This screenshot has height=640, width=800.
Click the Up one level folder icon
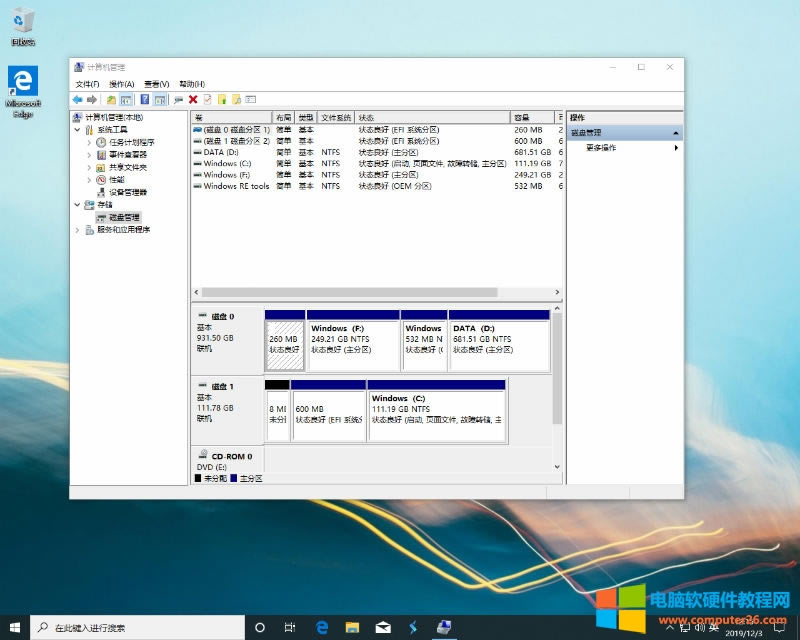click(x=111, y=100)
